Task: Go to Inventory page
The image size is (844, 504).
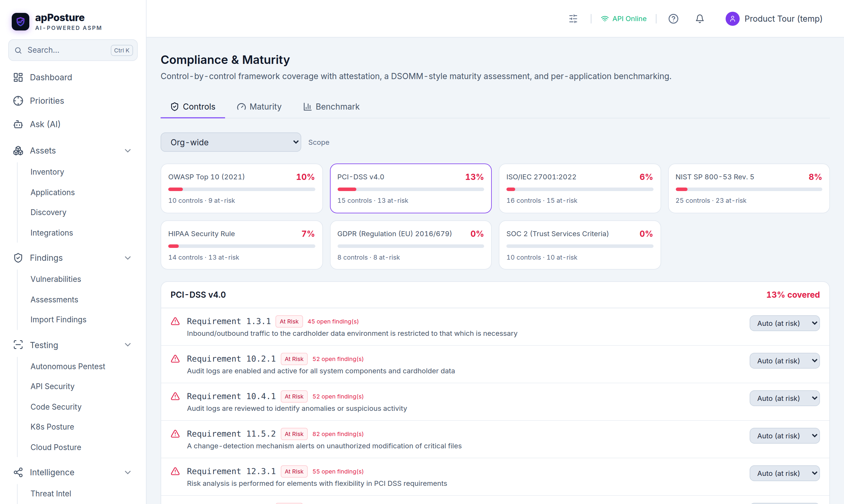Action: pyautogui.click(x=47, y=172)
